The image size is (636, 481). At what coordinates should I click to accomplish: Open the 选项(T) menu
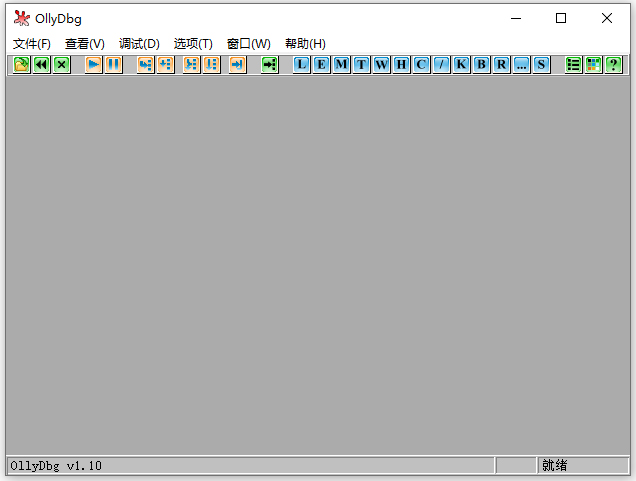coord(193,43)
